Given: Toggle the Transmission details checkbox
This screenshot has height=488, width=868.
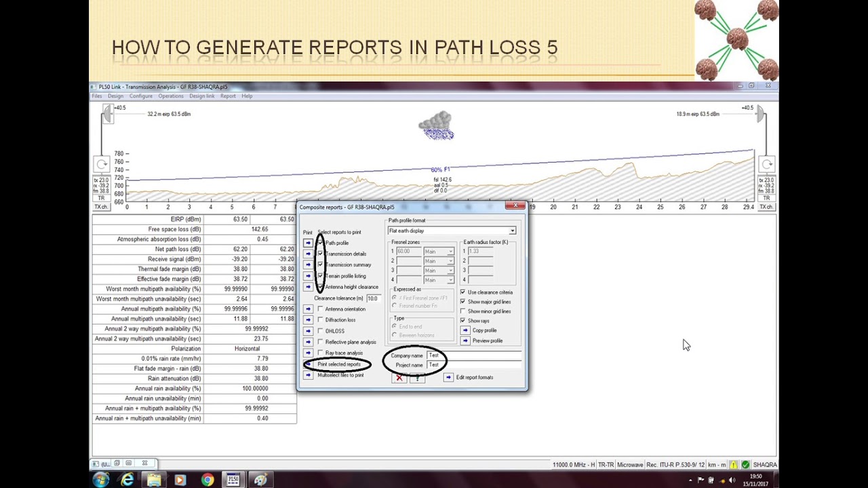Looking at the screenshot, I should pos(321,253).
